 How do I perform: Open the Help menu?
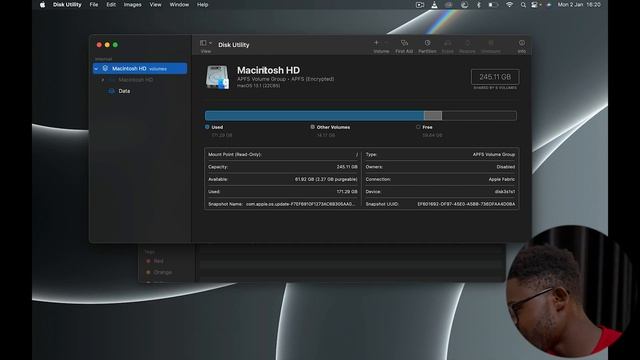pyautogui.click(x=202, y=5)
